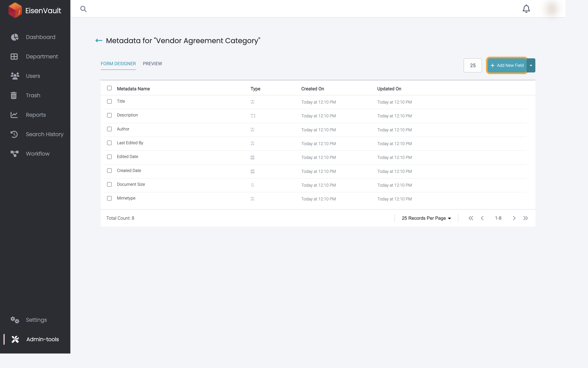Check the Title row checkbox
This screenshot has width=588, height=368.
point(109,101)
